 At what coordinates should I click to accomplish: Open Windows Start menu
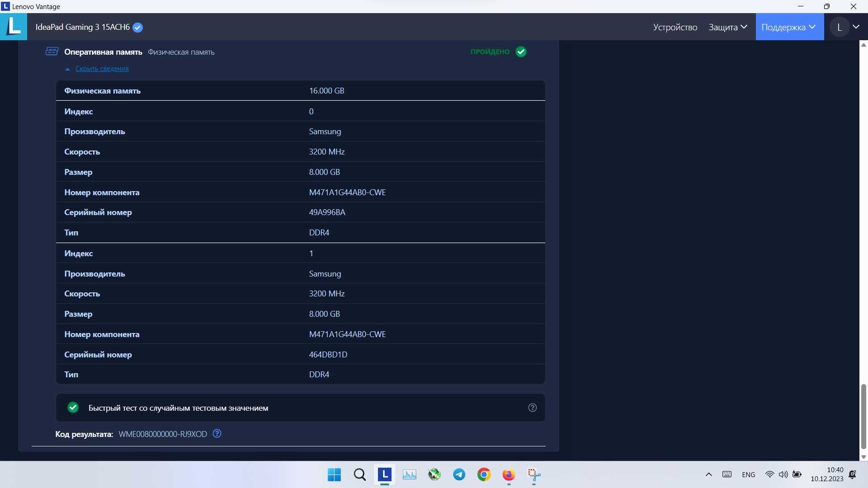click(x=334, y=475)
